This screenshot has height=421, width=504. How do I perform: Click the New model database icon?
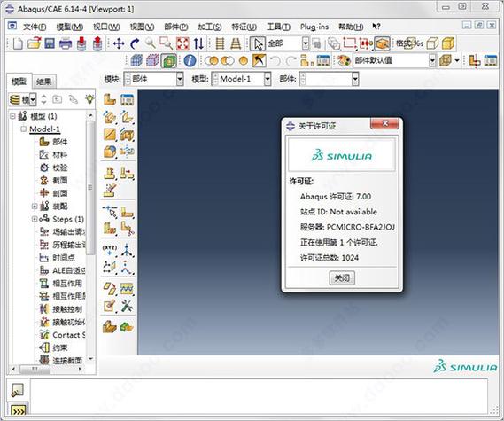[x=18, y=43]
